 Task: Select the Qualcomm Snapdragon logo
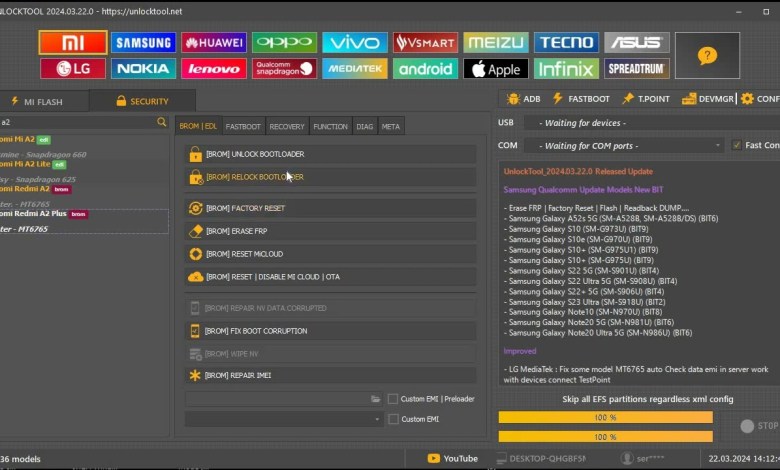284,69
